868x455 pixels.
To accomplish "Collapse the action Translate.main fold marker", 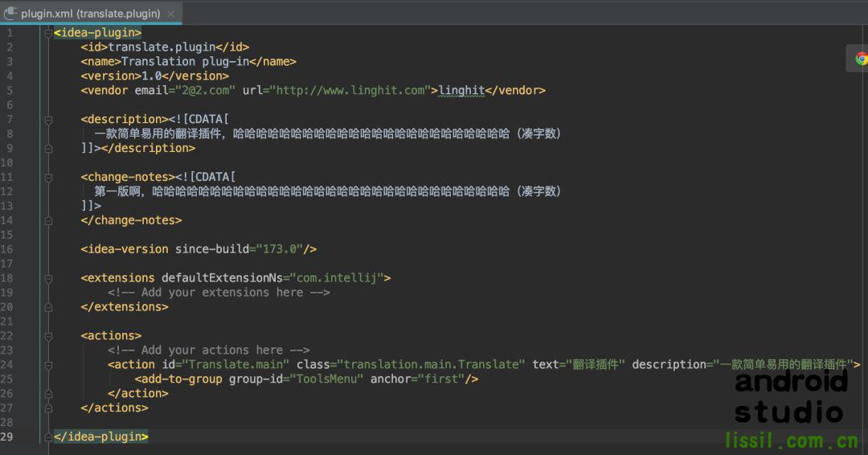I will tap(48, 365).
